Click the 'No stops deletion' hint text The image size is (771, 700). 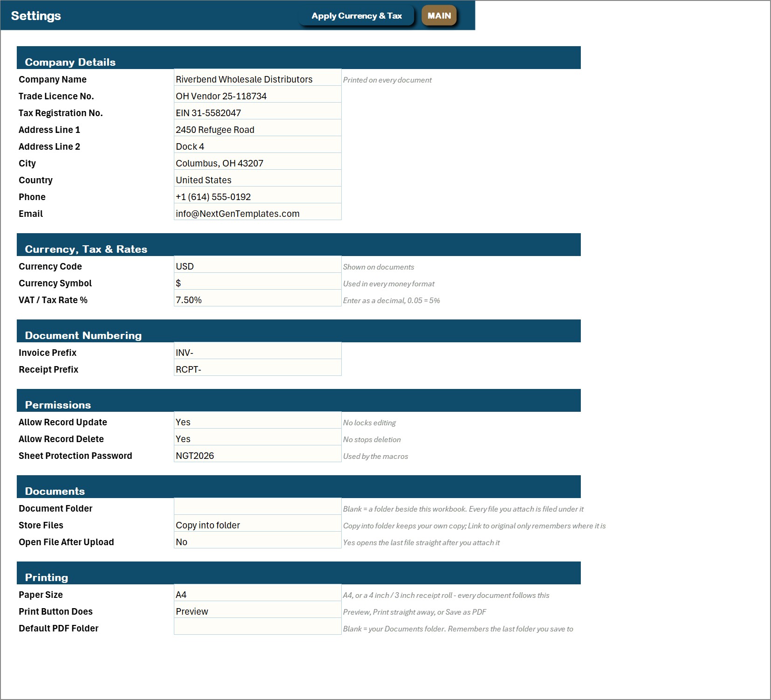coord(372,440)
